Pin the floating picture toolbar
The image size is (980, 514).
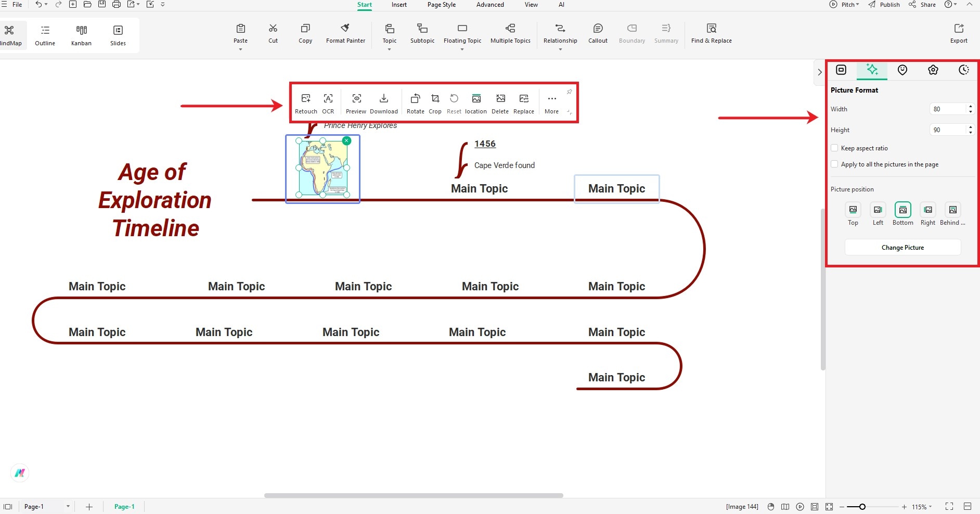[x=570, y=92]
